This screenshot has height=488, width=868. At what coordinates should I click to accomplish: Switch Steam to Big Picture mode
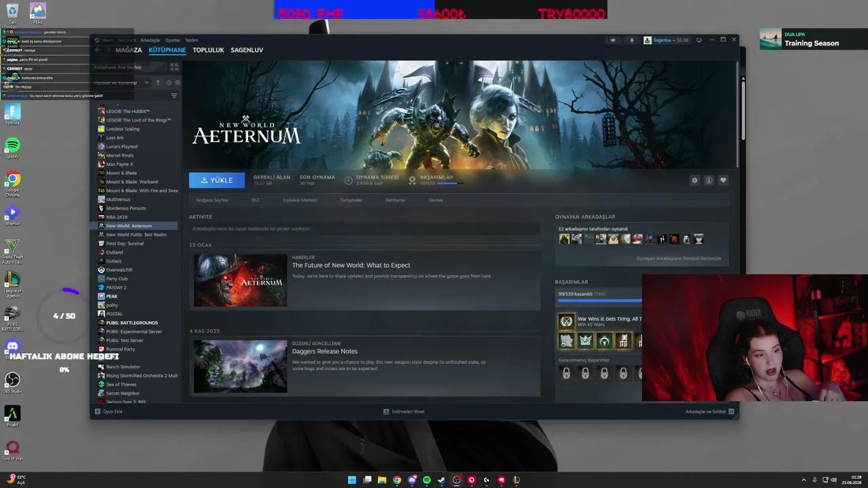click(x=699, y=40)
